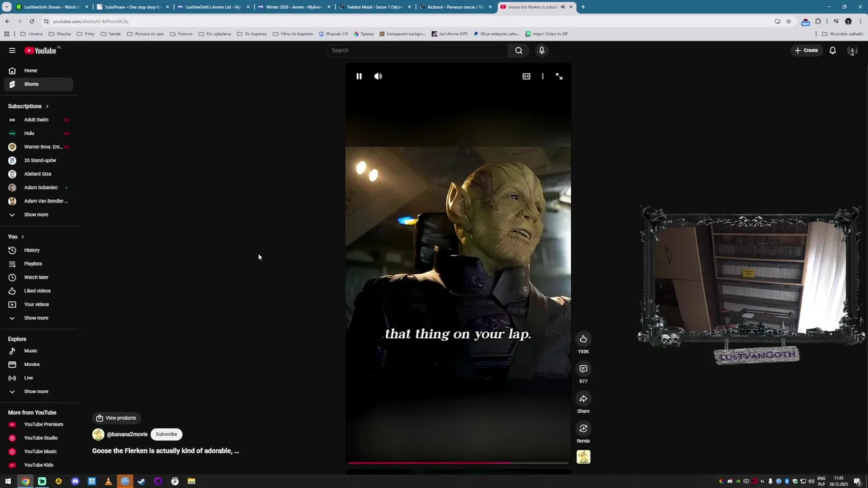Open the sound thumbnail below Remix
The image size is (868, 488).
click(x=583, y=457)
